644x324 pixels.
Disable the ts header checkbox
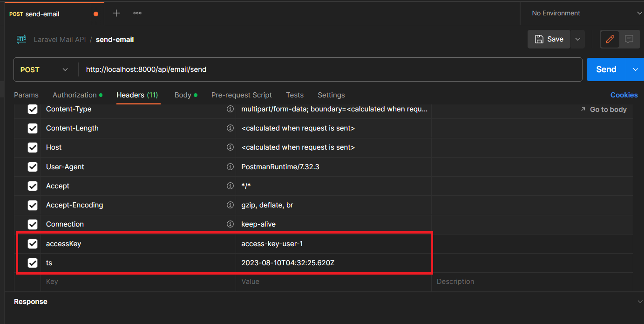[33, 263]
